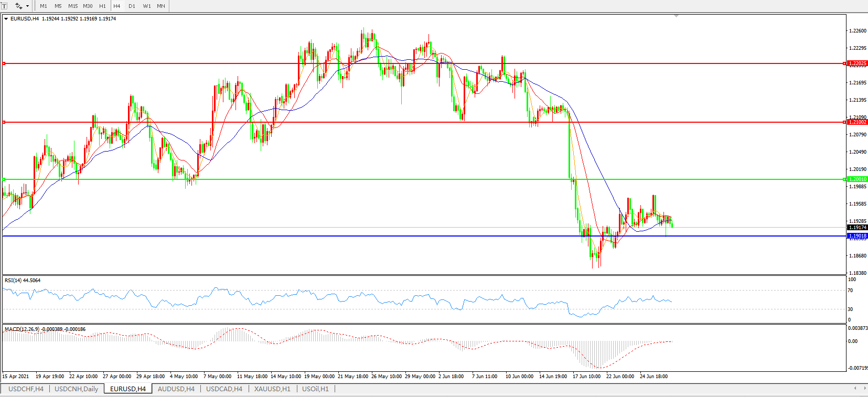Open the arrows tool dropdown arrow
This screenshot has width=868, height=397.
(x=27, y=6)
